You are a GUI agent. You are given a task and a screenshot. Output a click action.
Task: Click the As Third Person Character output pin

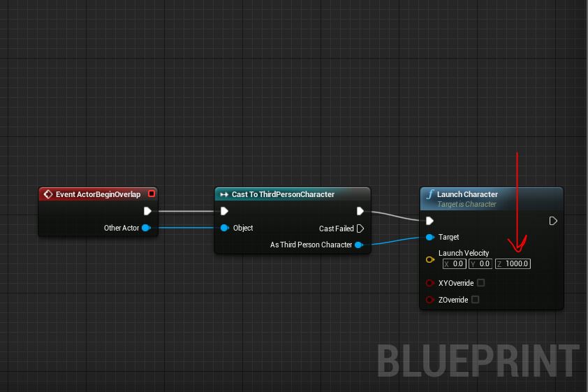[x=359, y=245]
